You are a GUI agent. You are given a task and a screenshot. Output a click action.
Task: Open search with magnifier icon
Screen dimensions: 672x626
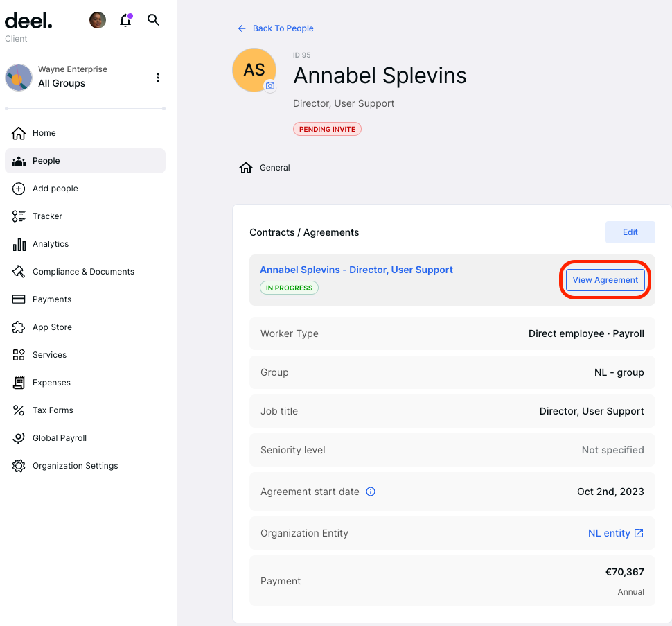tap(154, 21)
